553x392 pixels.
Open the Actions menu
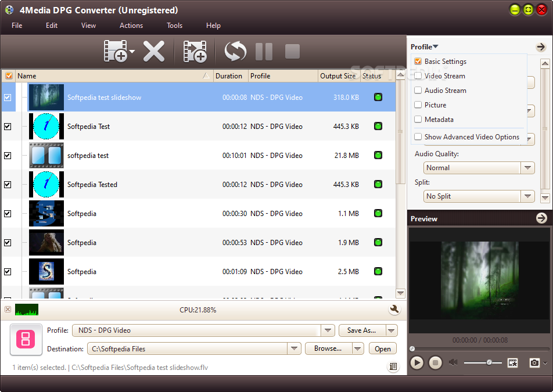click(x=131, y=26)
